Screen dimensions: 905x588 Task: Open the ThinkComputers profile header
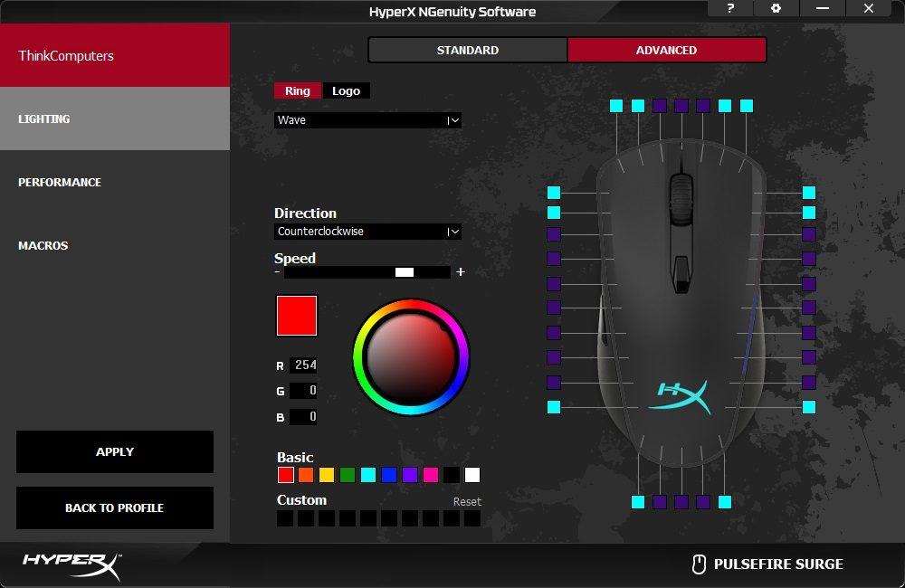click(x=115, y=55)
